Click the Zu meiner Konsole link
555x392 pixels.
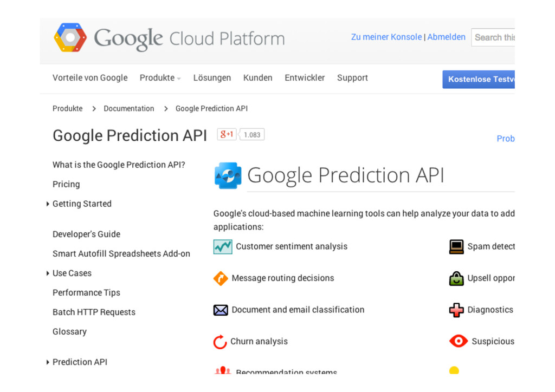386,37
